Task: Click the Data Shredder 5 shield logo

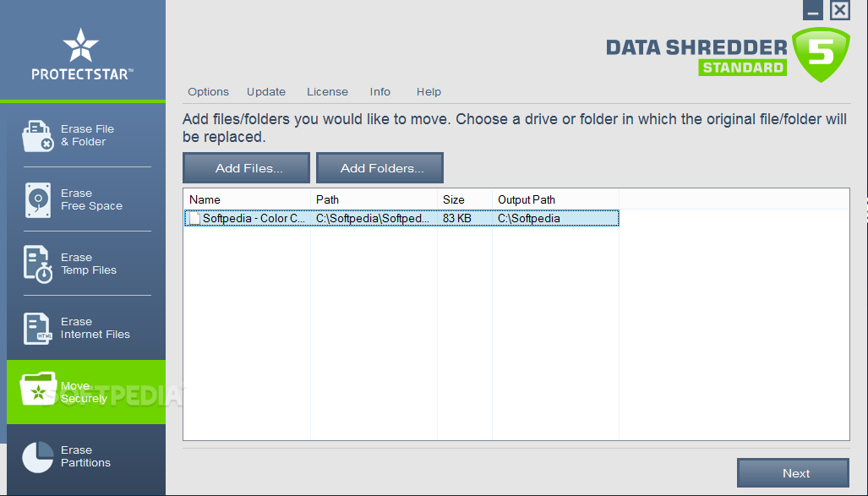Action: point(821,54)
